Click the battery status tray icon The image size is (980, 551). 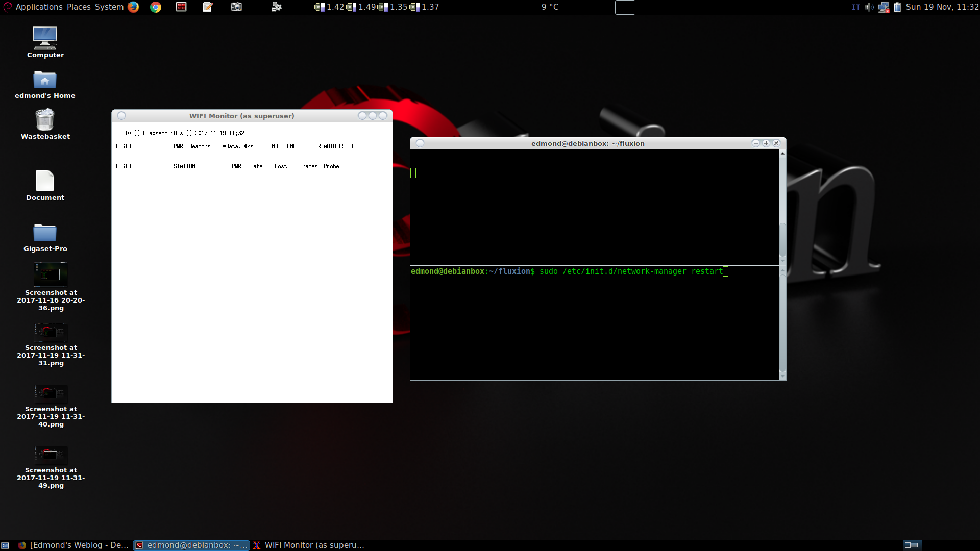tap(897, 7)
